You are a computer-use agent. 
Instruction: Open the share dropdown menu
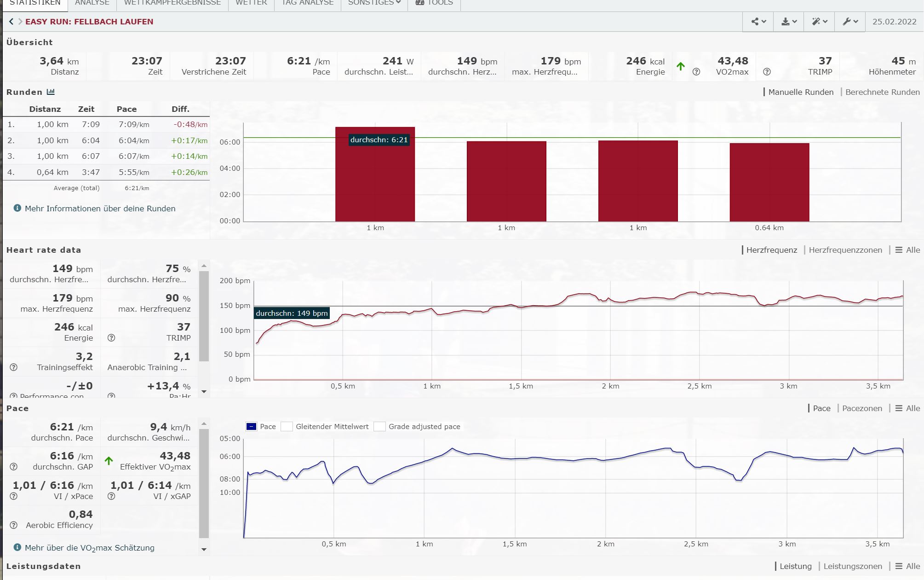point(758,22)
